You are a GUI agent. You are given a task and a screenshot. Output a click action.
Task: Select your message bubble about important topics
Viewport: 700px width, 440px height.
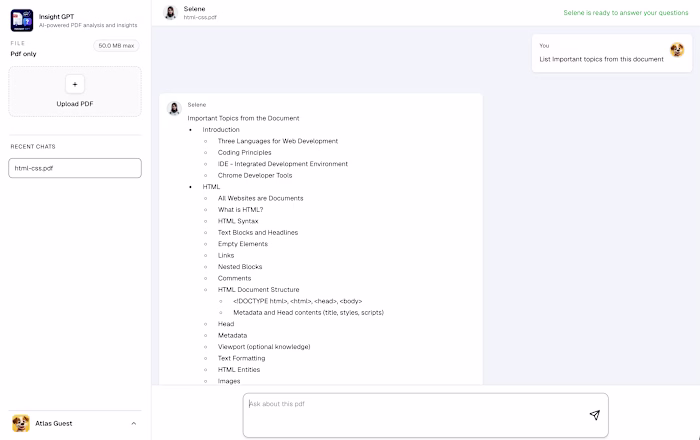pyautogui.click(x=612, y=53)
